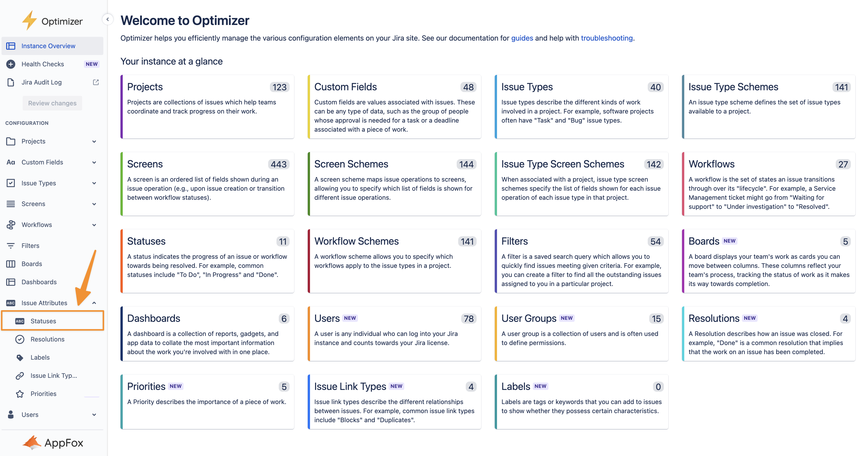Viewport: 868px width, 456px height.
Task: Click the Issue Link Types chain icon
Action: pos(20,376)
